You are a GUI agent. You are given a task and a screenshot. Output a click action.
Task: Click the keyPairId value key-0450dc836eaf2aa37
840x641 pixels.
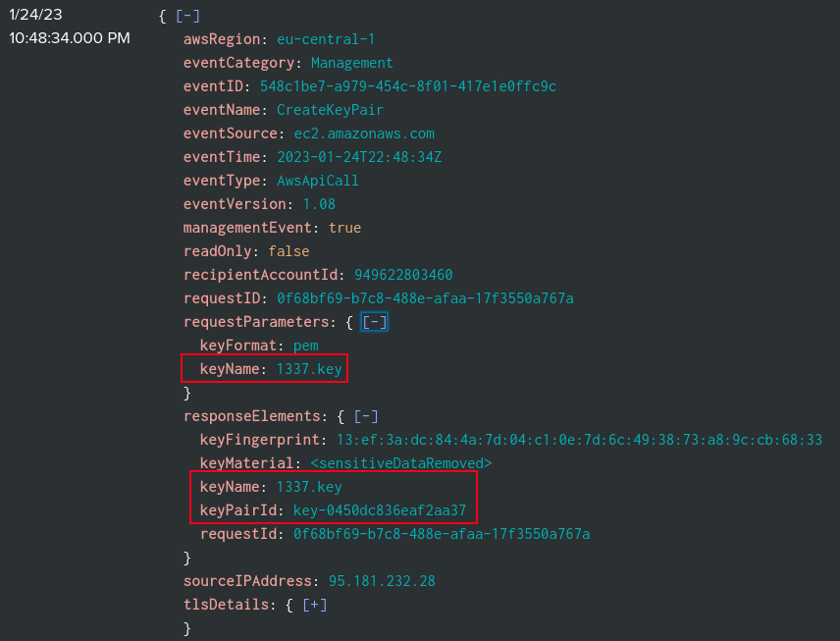(380, 510)
